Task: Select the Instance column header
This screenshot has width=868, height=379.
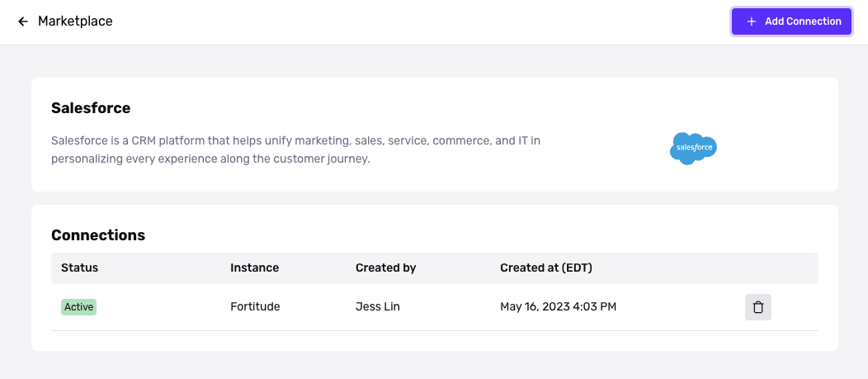Action: coord(254,268)
